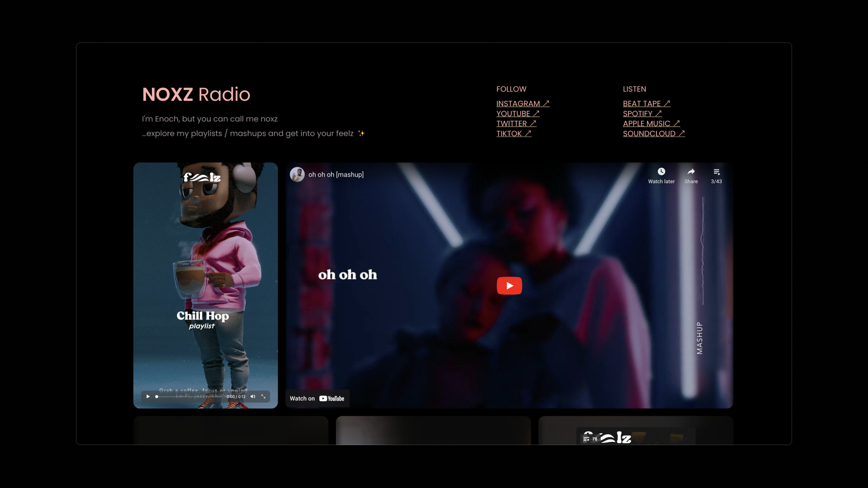Open the SoundCloud link
Screen dimensions: 868x488
point(654,134)
